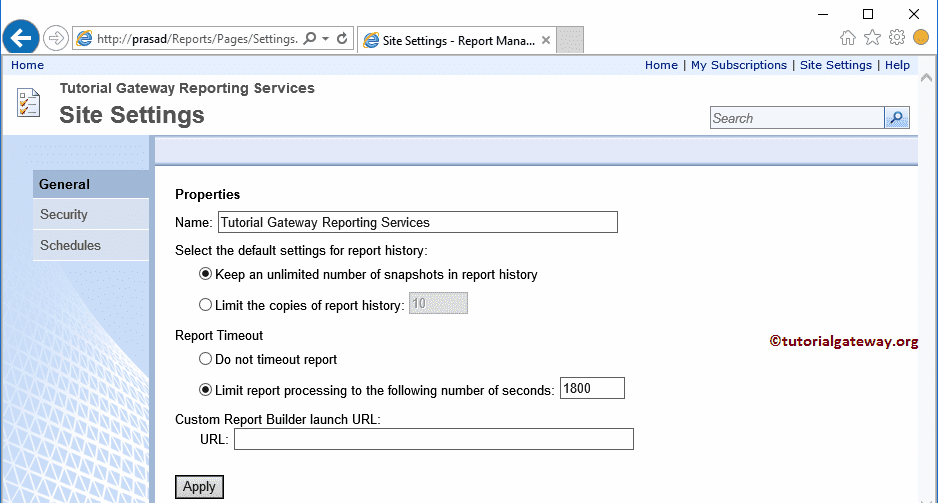Switch to the Schedules tab
The height and width of the screenshot is (503, 938).
(x=70, y=246)
